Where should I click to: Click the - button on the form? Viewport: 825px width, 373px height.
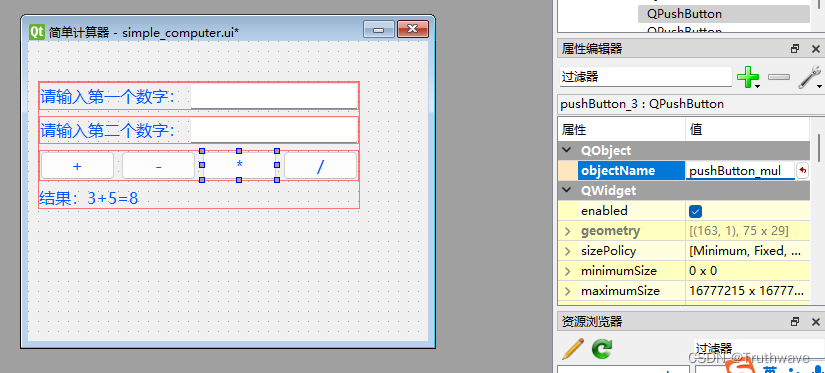coord(158,166)
